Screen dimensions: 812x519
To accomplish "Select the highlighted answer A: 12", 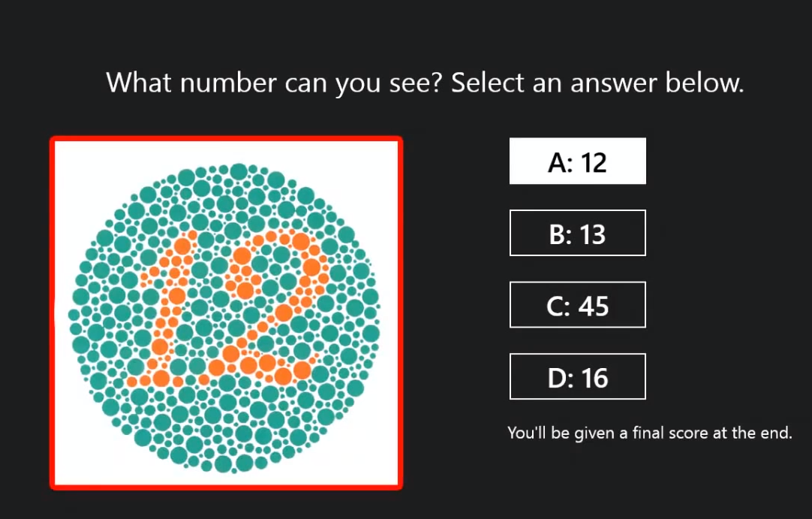I will click(x=577, y=161).
